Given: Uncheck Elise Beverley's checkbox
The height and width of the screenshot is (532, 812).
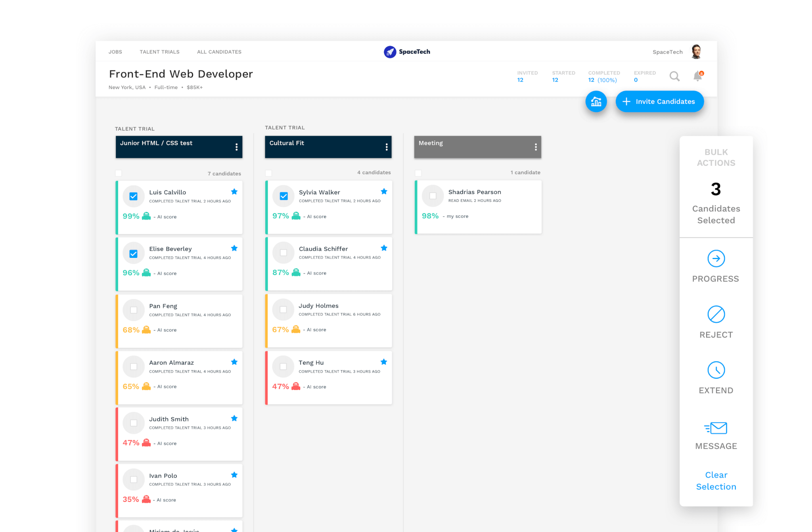Looking at the screenshot, I should coord(134,254).
